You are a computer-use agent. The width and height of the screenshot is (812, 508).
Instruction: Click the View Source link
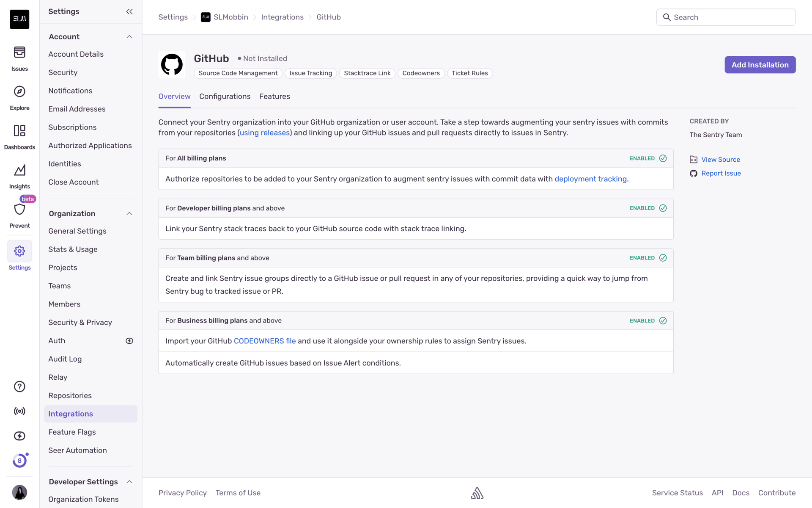[721, 160]
